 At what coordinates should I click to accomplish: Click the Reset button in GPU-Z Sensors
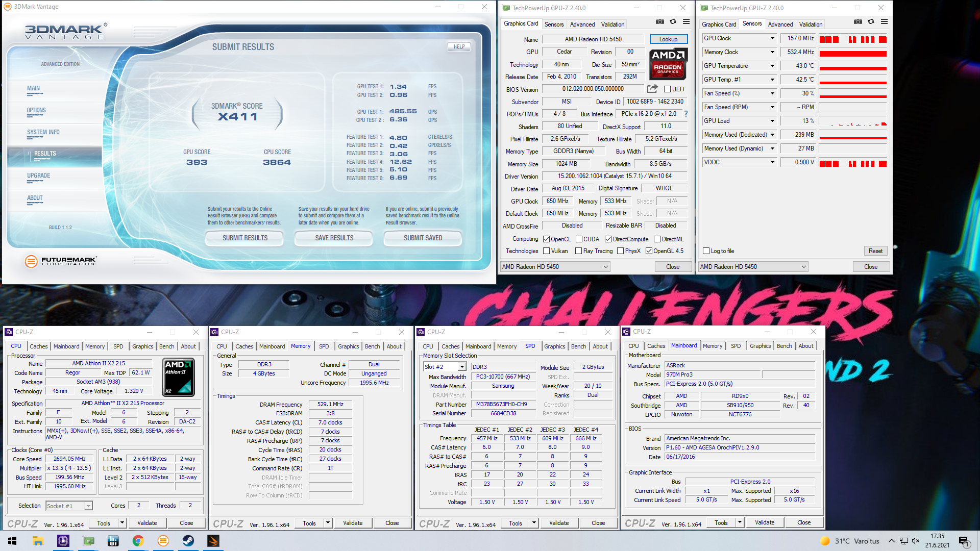tap(875, 251)
